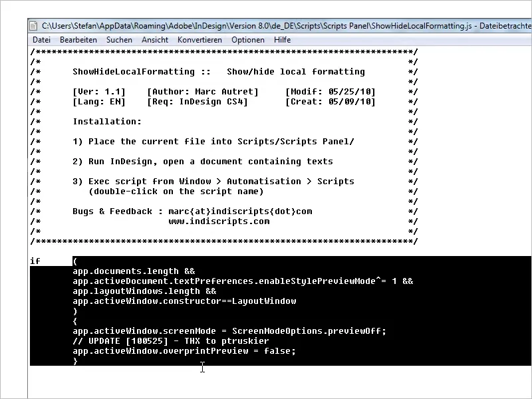Place cursor on the 'if' keyword
The width and height of the screenshot is (532, 399).
[x=35, y=261]
